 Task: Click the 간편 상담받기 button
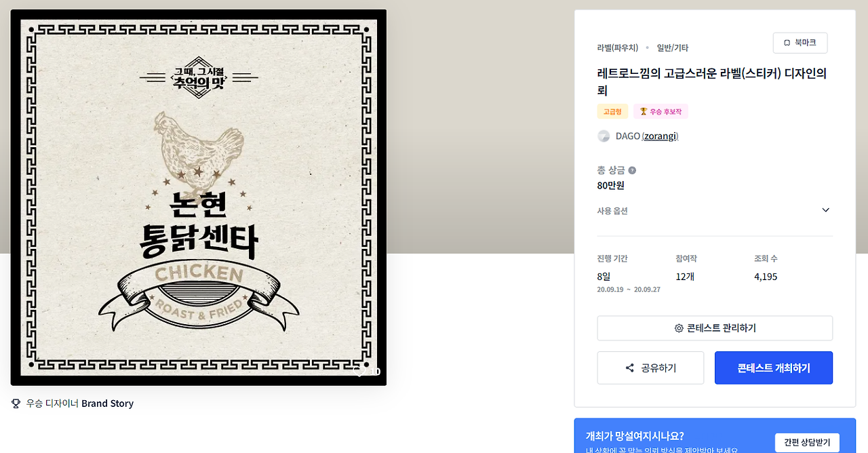(807, 443)
